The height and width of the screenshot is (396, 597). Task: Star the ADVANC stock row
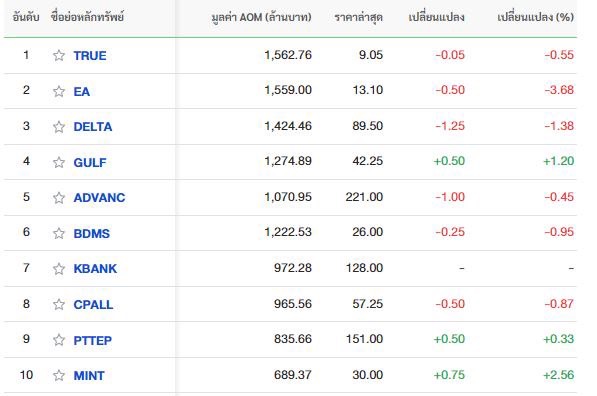(x=59, y=198)
